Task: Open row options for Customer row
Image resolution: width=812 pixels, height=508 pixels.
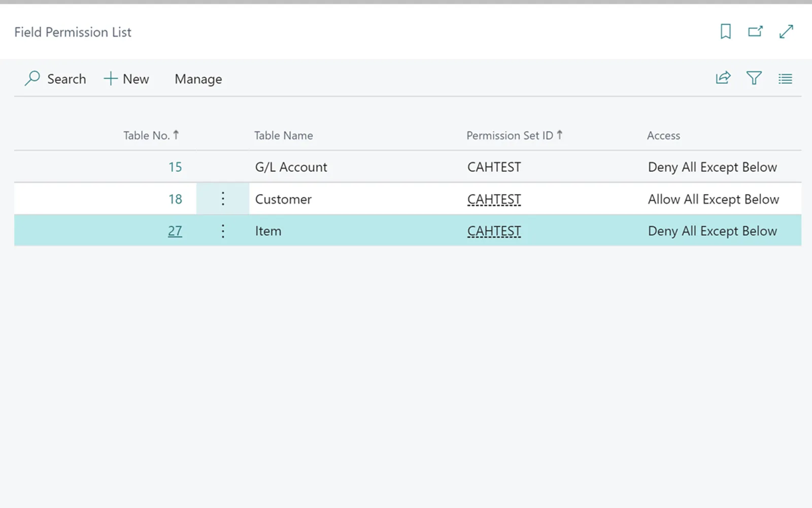Action: [x=223, y=199]
